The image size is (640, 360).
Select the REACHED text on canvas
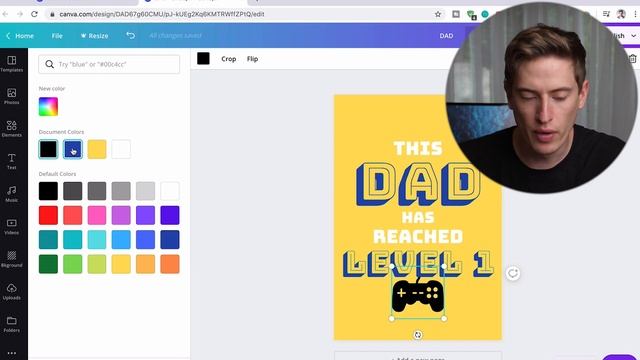418,236
